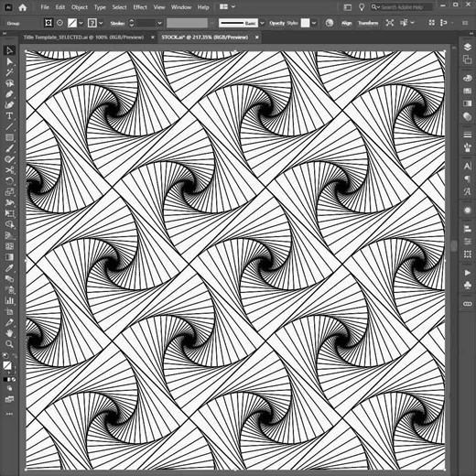Screen dimensions: 476x476
Task: Click the Isolate Selected Object icon
Action: [390, 23]
